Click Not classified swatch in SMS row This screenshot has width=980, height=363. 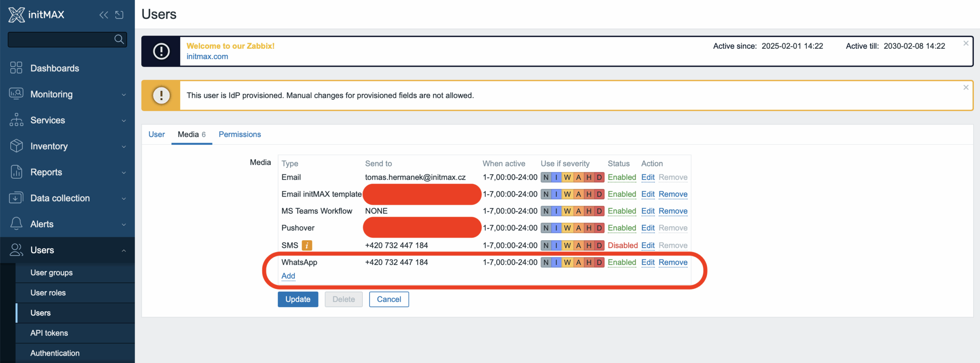tap(546, 245)
